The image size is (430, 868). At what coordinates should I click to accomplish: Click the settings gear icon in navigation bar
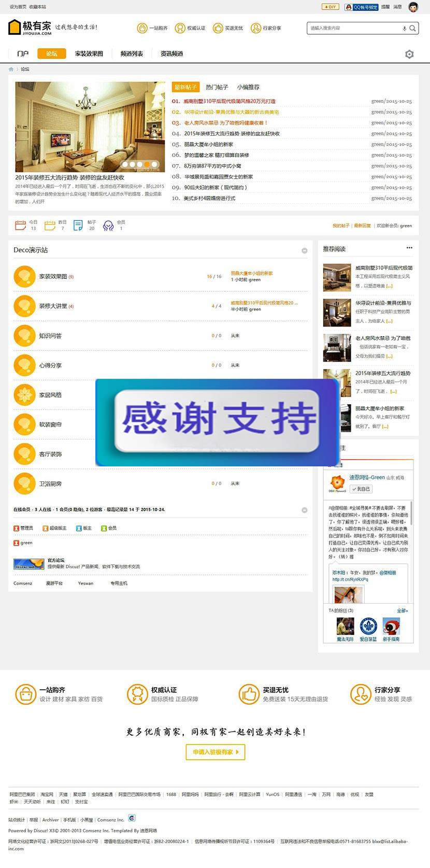point(409,54)
